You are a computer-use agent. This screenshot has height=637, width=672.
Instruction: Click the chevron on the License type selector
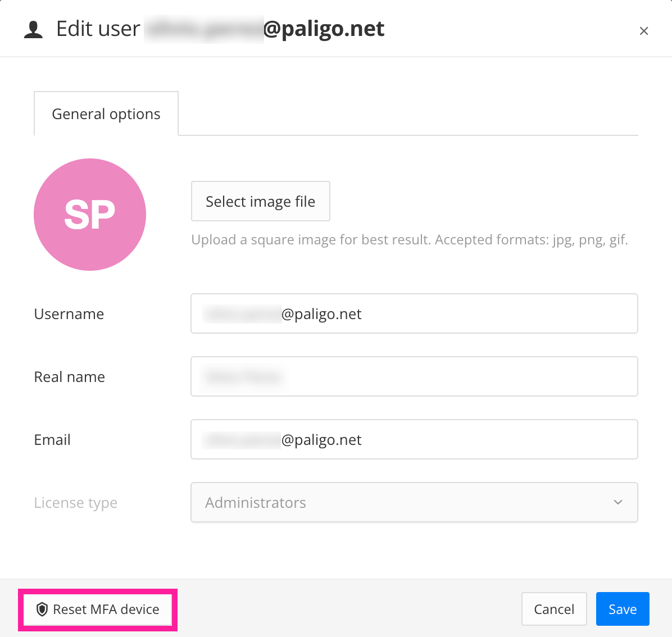coord(617,502)
